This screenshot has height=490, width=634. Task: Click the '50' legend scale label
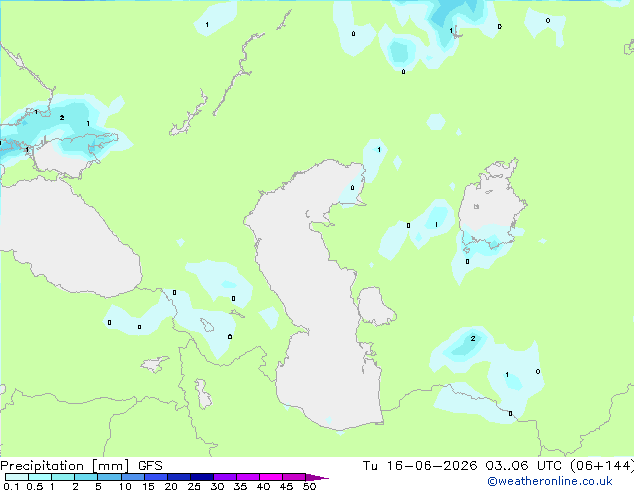coord(309,486)
